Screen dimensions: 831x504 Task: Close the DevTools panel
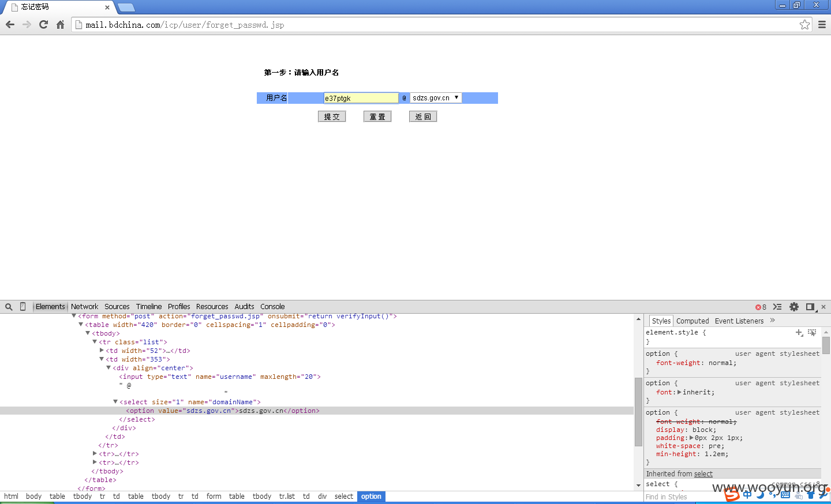(823, 307)
